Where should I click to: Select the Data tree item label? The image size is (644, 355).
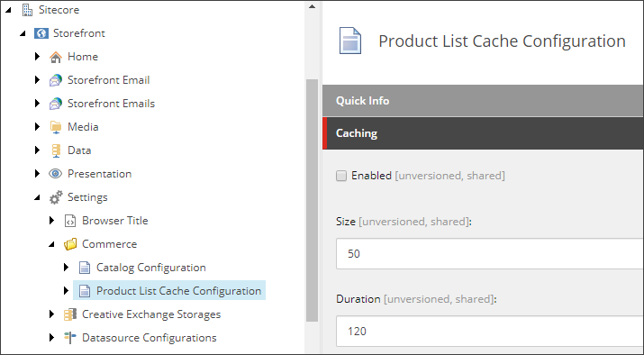(x=79, y=150)
